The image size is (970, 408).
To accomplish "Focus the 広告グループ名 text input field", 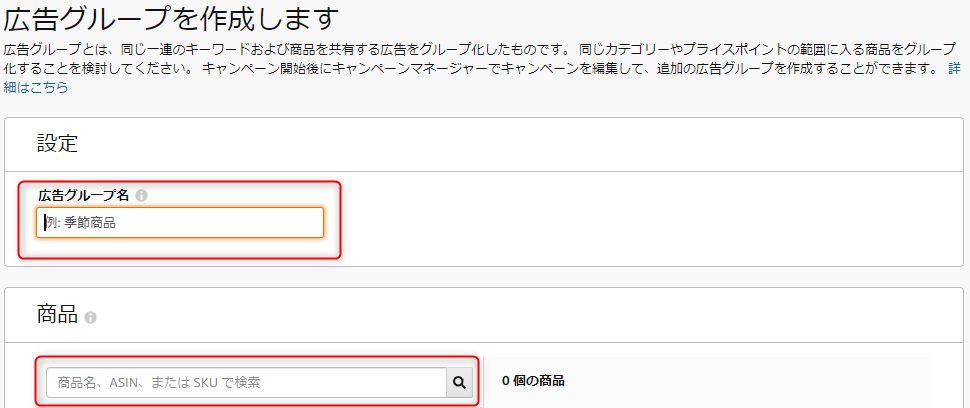I will 180,223.
